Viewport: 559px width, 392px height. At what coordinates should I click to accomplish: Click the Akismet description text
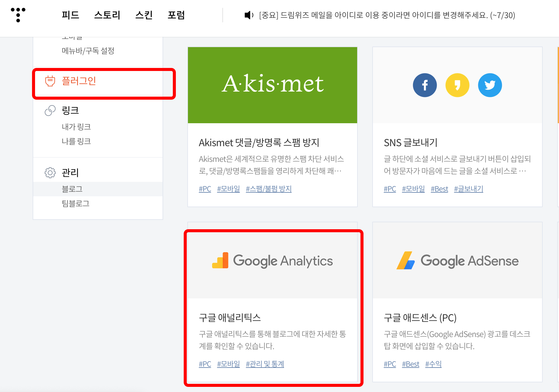pos(271,165)
